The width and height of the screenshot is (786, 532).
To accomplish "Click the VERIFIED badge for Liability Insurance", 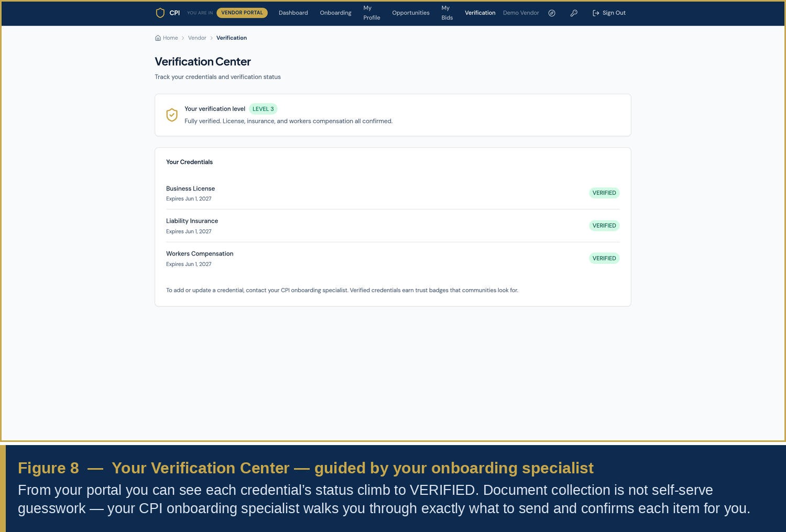I will click(604, 226).
